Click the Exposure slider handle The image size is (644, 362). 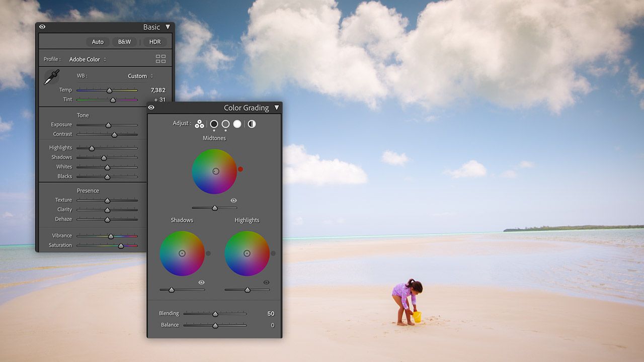tap(108, 125)
